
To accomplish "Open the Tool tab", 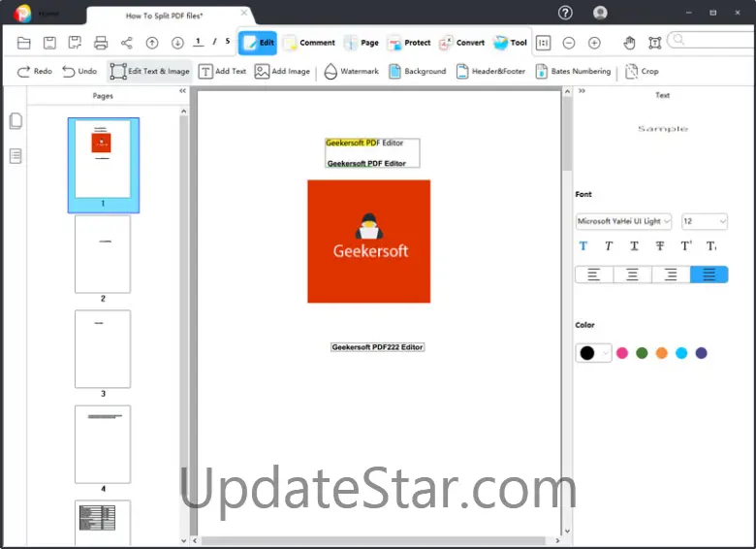I will [x=510, y=43].
